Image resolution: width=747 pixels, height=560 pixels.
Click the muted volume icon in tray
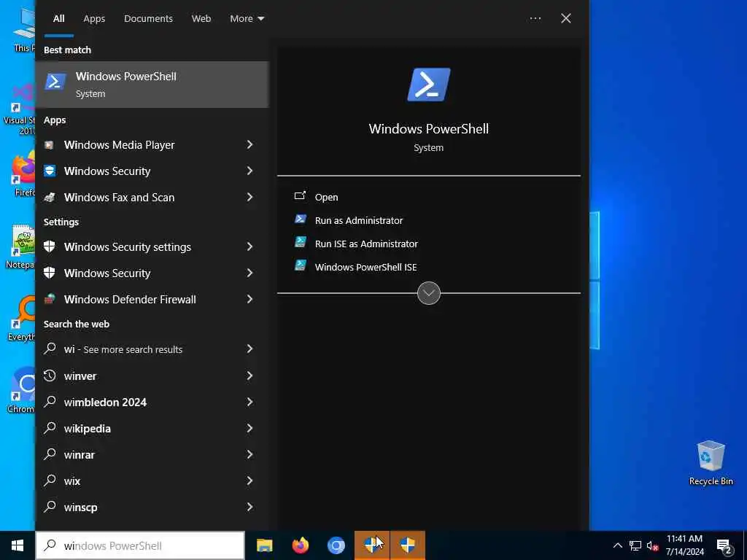(653, 545)
